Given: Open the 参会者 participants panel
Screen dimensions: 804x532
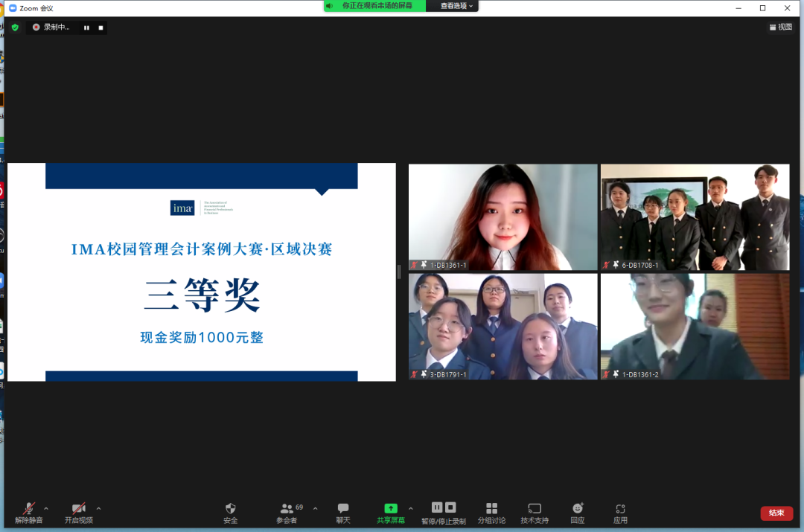Looking at the screenshot, I should [x=287, y=513].
